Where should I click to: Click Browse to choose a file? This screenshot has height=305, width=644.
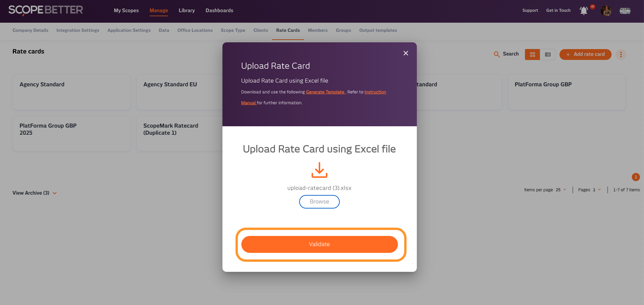(x=319, y=202)
